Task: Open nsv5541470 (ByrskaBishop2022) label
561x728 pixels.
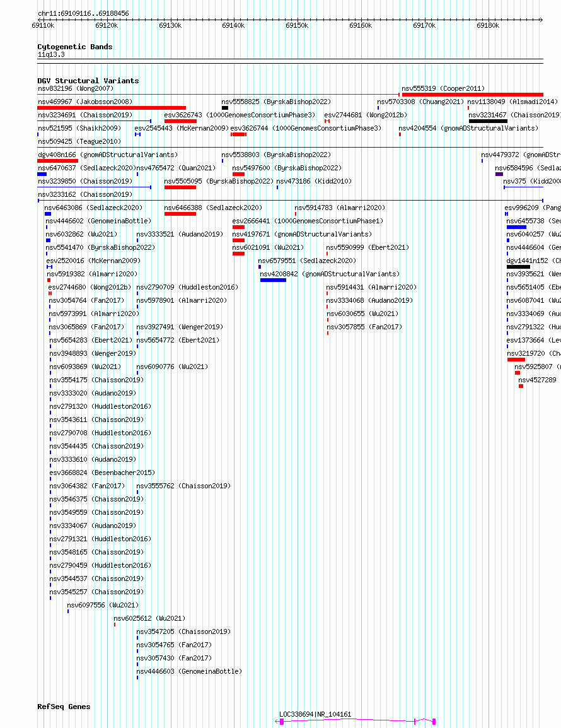Action: pos(100,247)
